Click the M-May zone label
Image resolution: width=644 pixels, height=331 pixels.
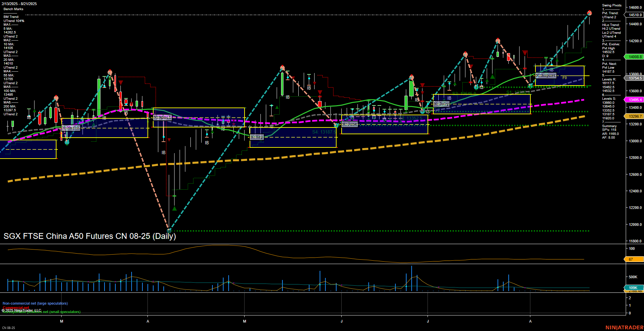click(x=256, y=137)
